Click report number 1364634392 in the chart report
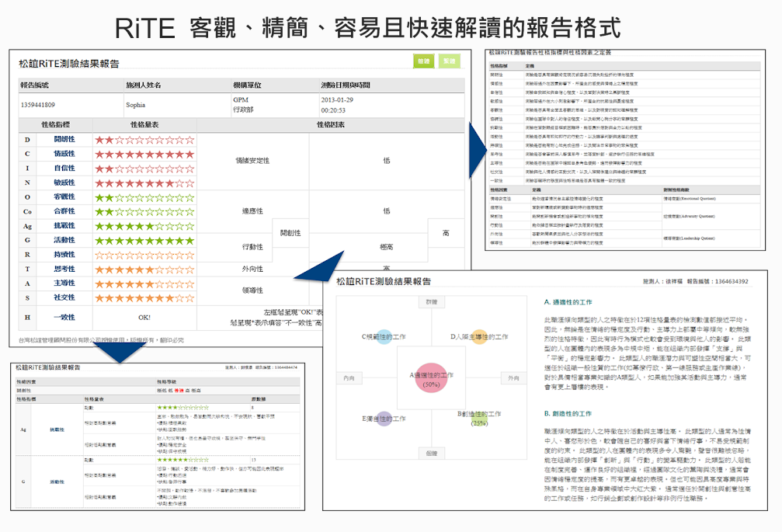Image resolution: width=782 pixels, height=532 pixels. click(732, 282)
